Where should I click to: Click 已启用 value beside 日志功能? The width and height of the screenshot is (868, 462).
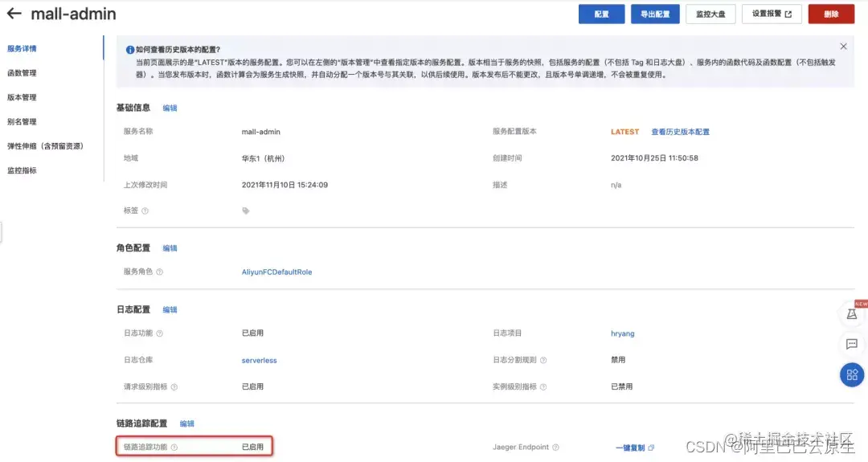(x=252, y=333)
